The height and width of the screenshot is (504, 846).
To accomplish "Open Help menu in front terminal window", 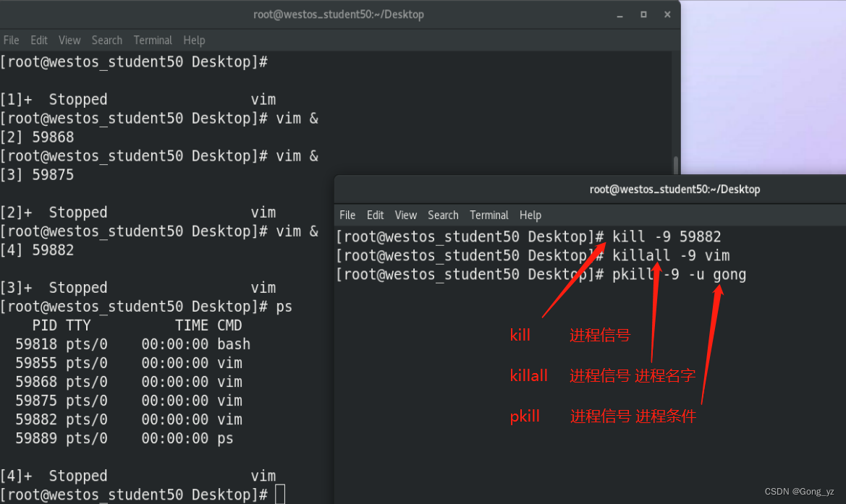I will click(530, 215).
